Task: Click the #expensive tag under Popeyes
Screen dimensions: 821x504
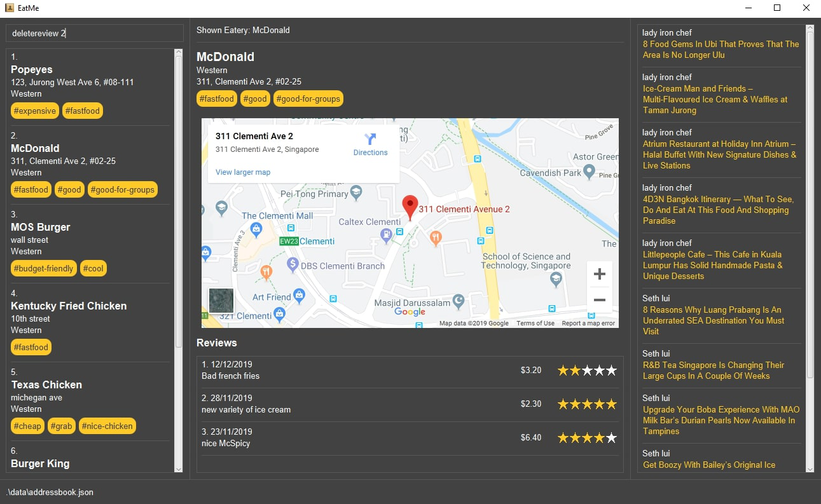Action: click(x=35, y=111)
